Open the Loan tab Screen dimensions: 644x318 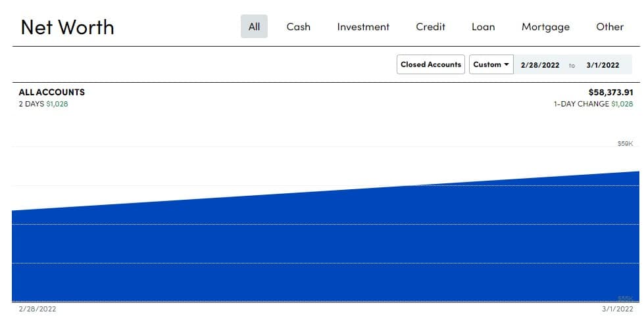coord(483,27)
